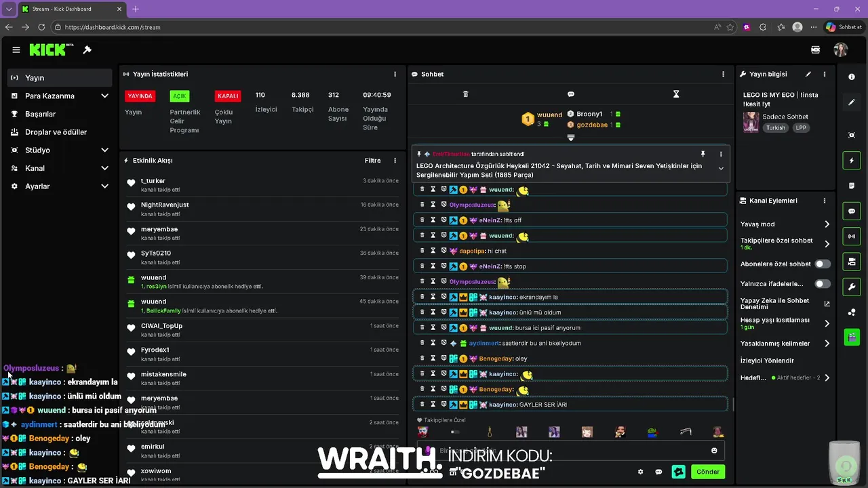868x488 pixels.
Task: Click the Gönder send button
Action: 708,472
